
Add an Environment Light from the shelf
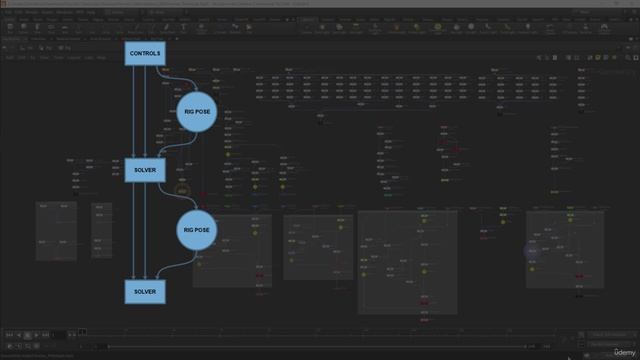(438, 28)
